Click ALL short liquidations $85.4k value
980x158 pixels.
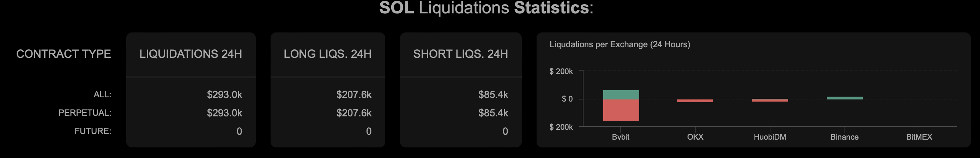[493, 95]
